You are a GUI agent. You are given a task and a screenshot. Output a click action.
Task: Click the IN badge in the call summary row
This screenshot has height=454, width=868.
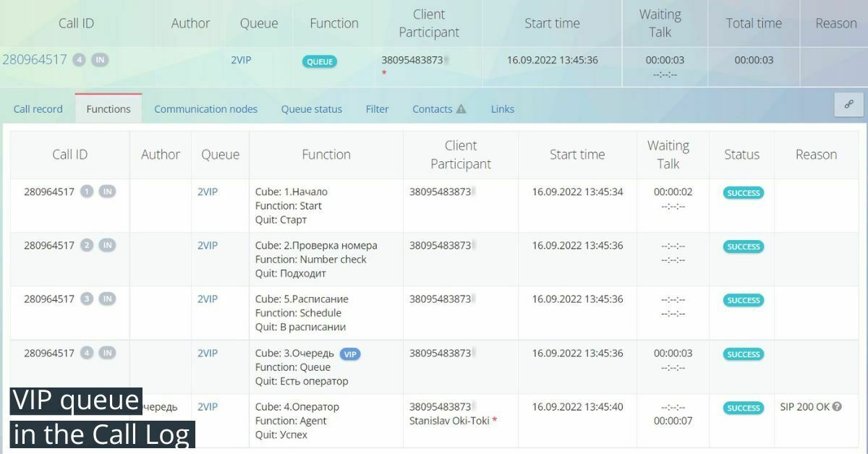[98, 60]
